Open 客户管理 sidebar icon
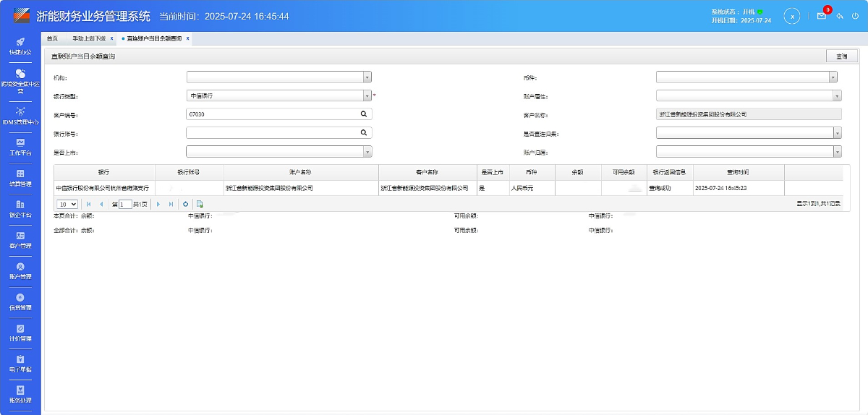This screenshot has height=415, width=868. pos(20,239)
